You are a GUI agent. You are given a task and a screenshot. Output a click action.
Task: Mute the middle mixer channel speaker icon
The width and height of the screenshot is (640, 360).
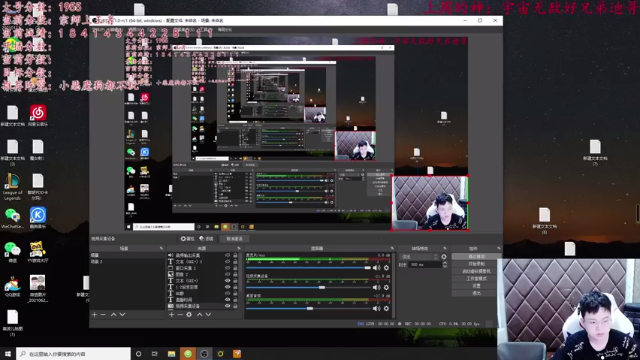point(376,288)
